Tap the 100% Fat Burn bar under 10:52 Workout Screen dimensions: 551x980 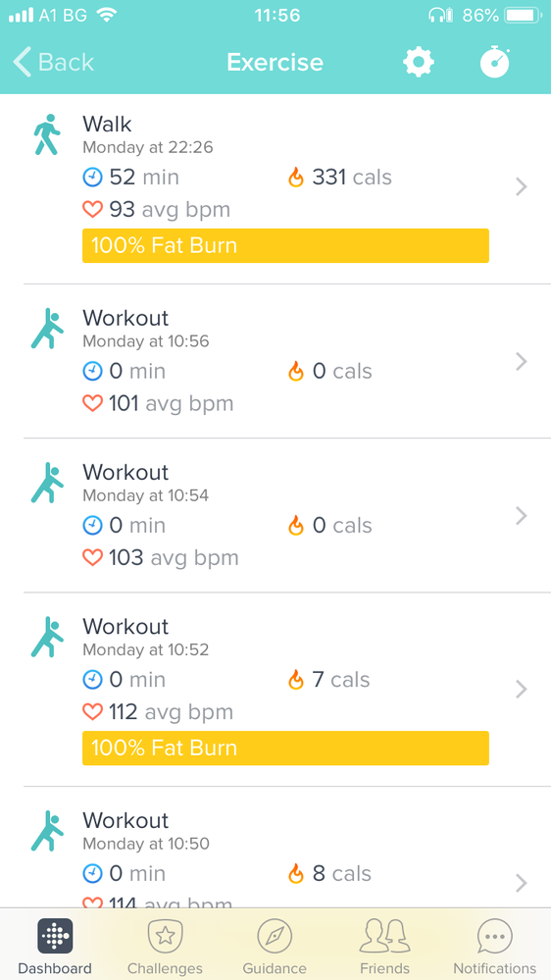(x=285, y=748)
